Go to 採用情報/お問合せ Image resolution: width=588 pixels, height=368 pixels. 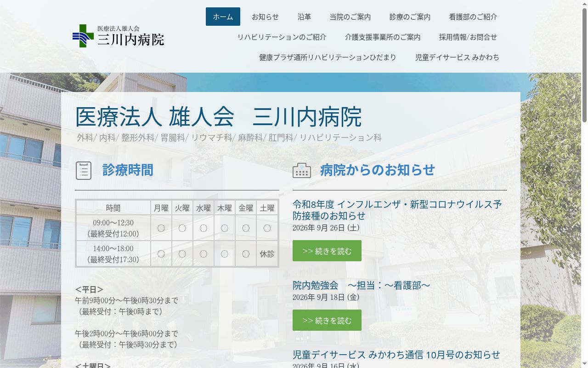pos(468,37)
